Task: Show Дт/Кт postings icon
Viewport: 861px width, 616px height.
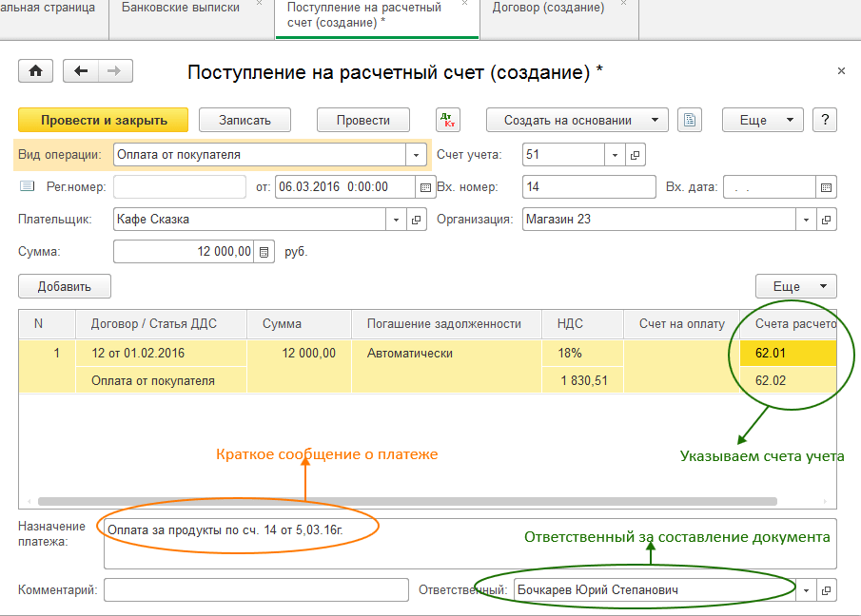Action: click(448, 120)
